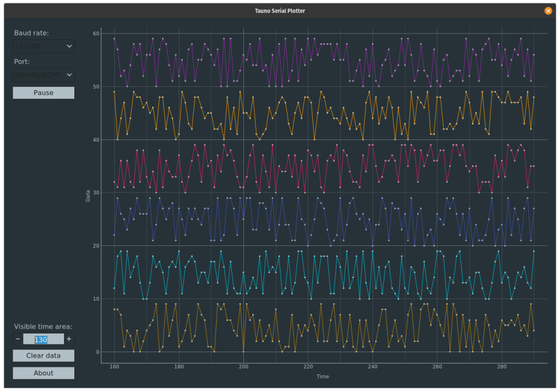Image resolution: width=560 pixels, height=392 pixels.
Task: Click the 280 tick label on time axis
Action: (501, 367)
